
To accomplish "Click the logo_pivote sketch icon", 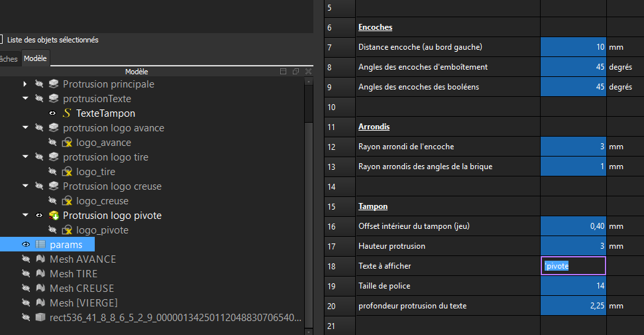I will click(67, 230).
